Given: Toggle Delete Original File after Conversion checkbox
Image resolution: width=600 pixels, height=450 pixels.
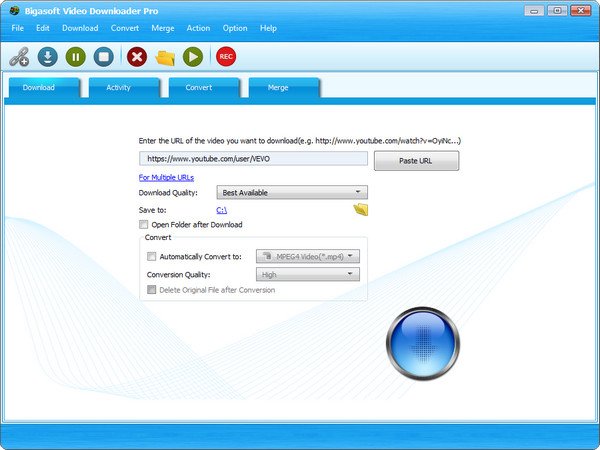Looking at the screenshot, I should point(152,290).
